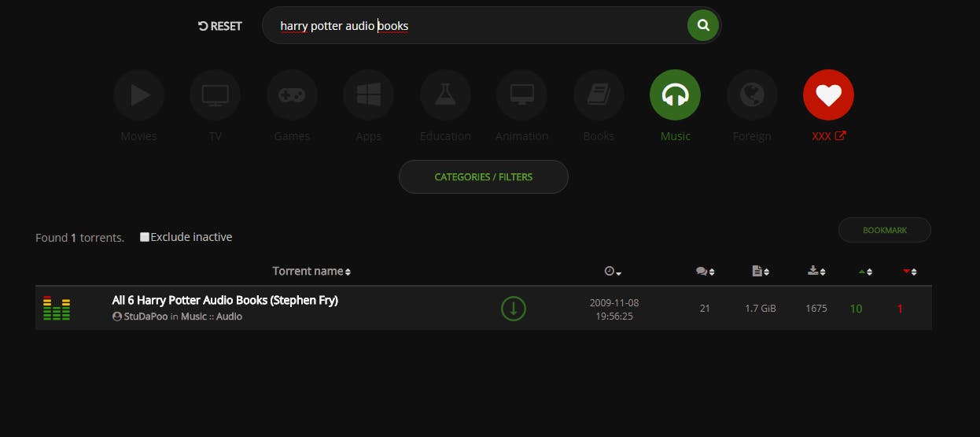Open uploader StuDaPoo profile link
The image size is (980, 437).
coord(146,317)
